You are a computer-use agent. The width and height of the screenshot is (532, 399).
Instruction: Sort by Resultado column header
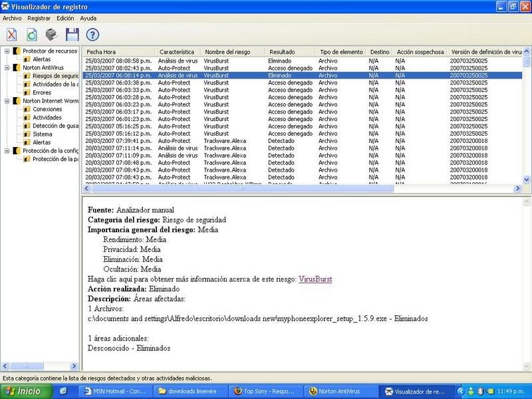pos(290,52)
